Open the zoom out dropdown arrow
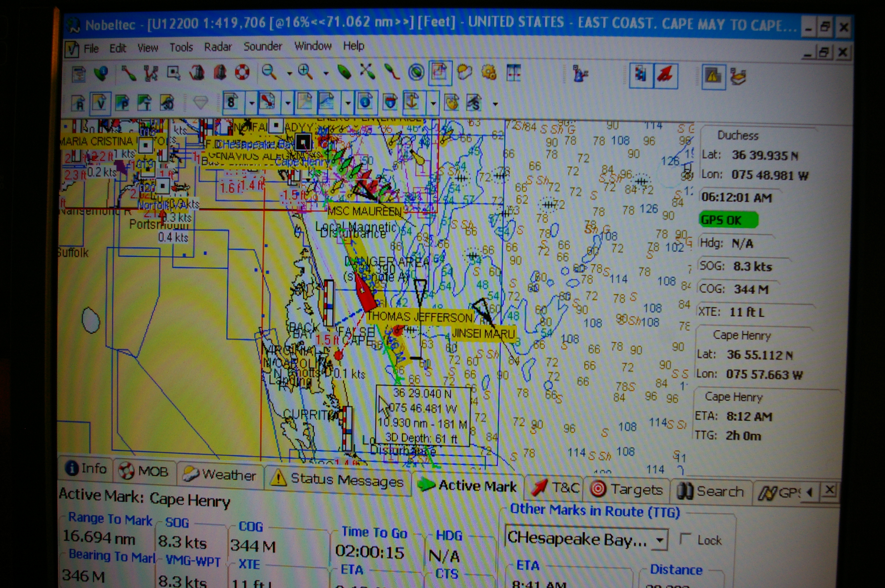 pyautogui.click(x=289, y=73)
